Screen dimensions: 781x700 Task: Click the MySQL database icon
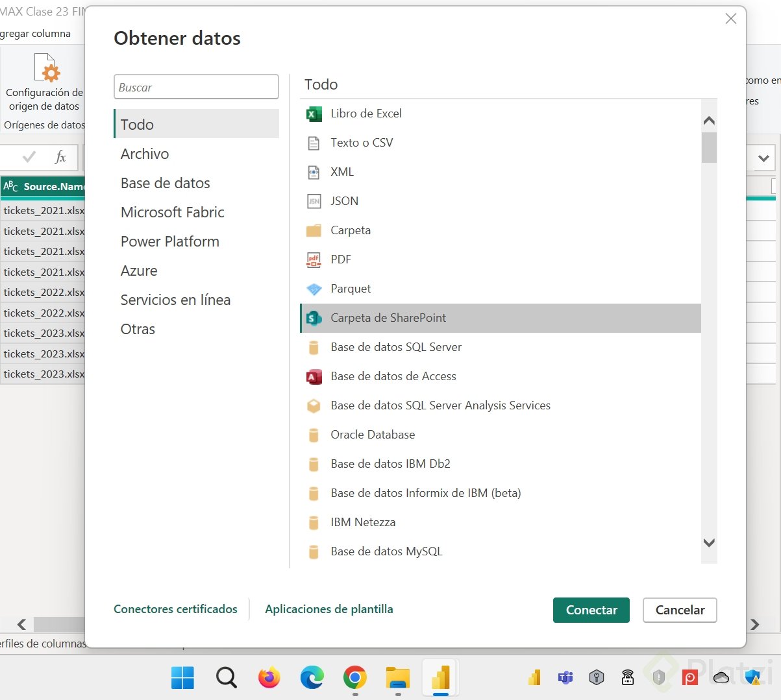click(314, 552)
